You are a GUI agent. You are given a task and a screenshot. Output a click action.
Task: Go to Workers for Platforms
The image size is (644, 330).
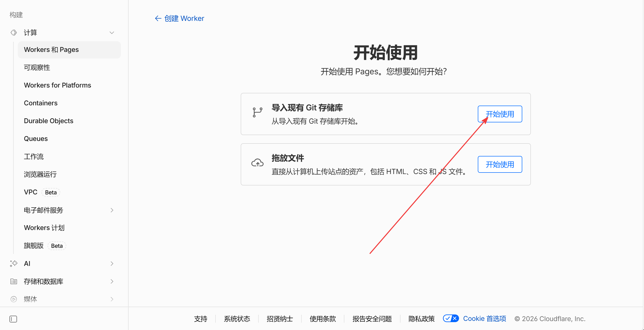69,85
